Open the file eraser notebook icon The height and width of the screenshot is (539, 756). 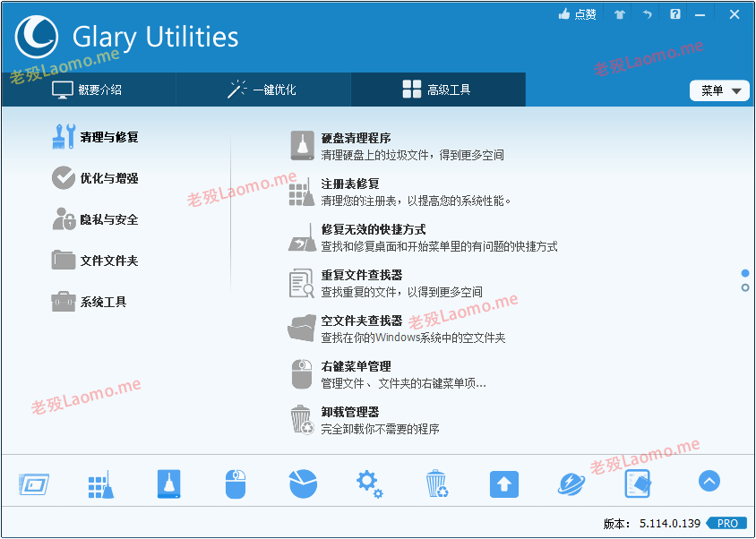tap(638, 484)
